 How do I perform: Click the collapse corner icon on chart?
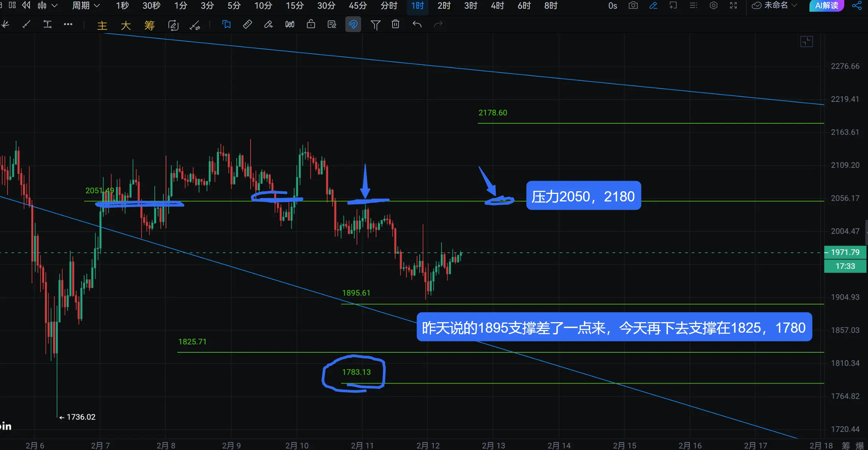tap(806, 41)
